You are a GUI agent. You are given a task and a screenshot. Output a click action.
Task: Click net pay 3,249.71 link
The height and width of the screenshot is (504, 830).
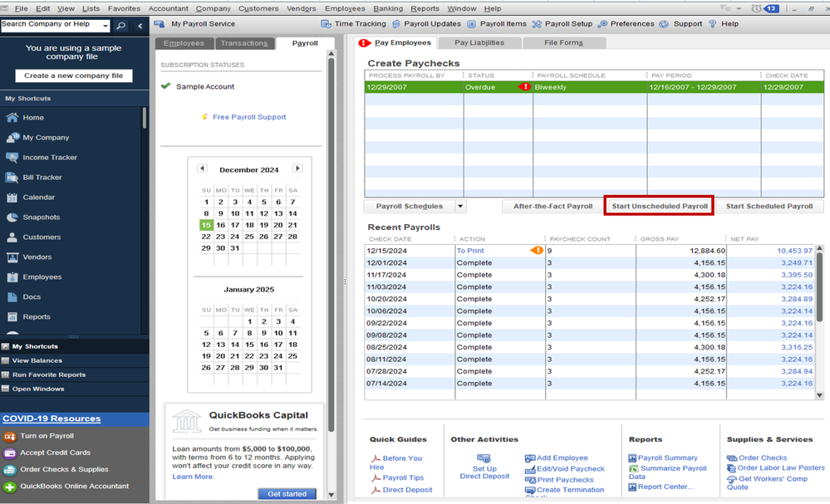coord(796,263)
